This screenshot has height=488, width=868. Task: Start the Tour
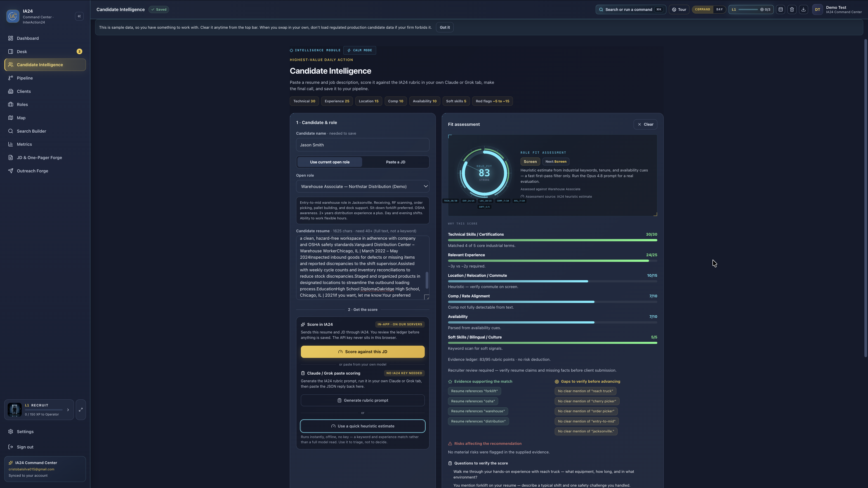pyautogui.click(x=679, y=9)
